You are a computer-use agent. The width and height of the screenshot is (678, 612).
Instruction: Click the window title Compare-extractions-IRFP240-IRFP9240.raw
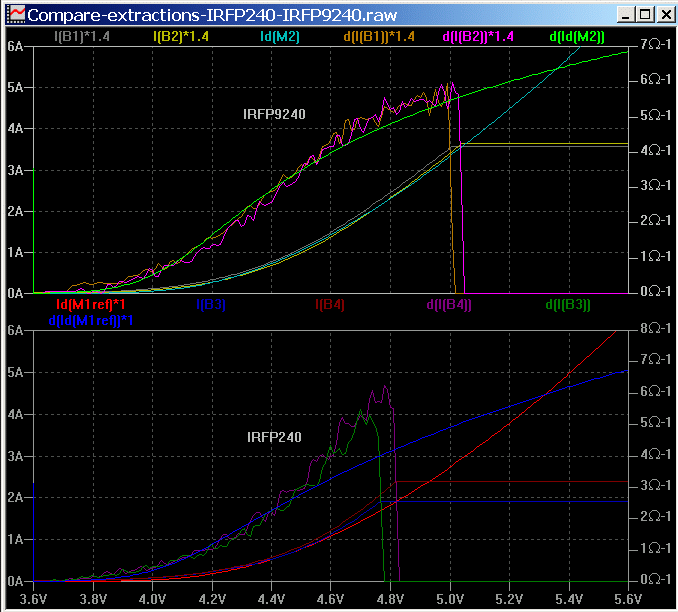click(x=212, y=15)
